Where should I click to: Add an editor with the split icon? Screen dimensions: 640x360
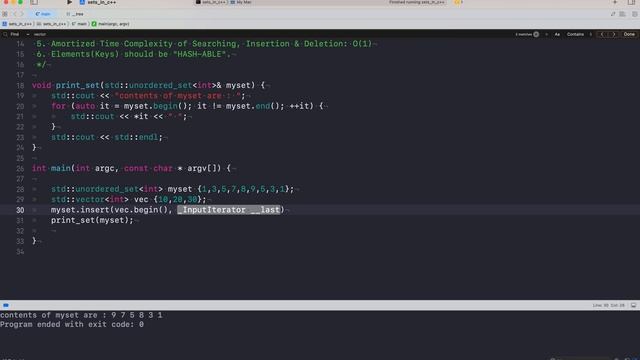635,14
